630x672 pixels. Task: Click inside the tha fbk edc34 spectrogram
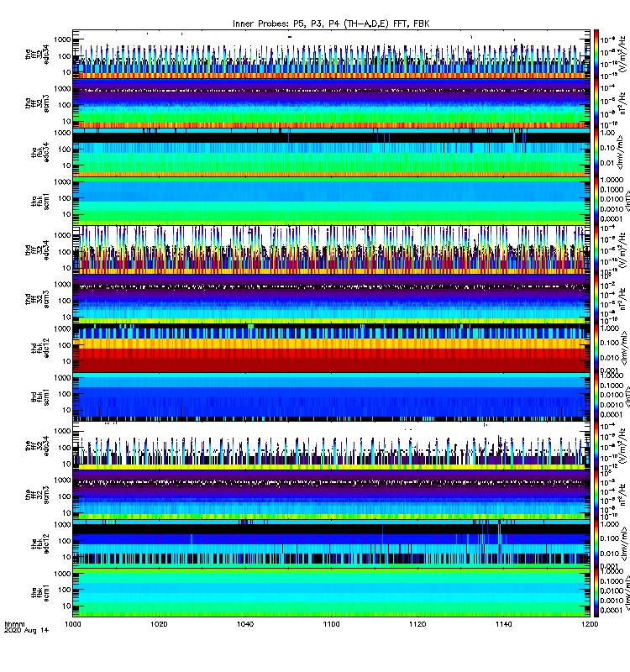pos(331,152)
